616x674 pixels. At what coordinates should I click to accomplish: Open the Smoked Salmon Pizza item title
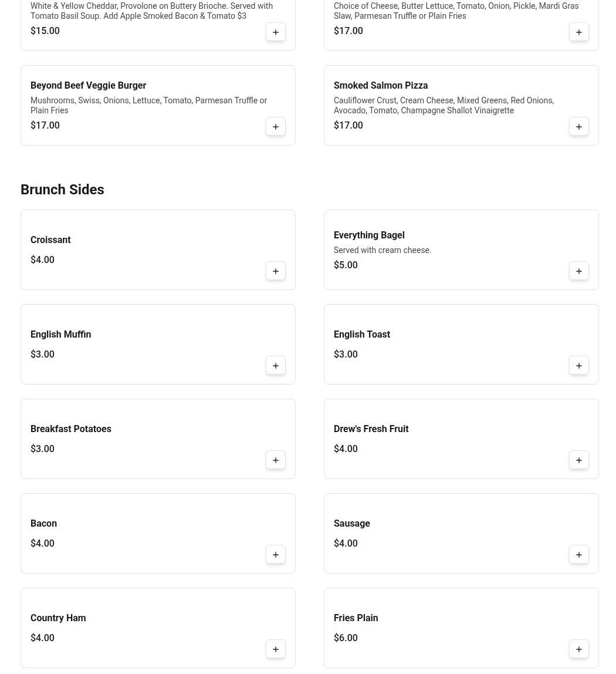pos(381,86)
